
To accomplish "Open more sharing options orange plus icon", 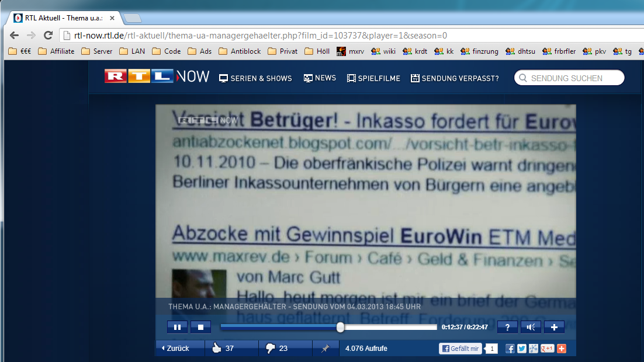I will pos(562,349).
